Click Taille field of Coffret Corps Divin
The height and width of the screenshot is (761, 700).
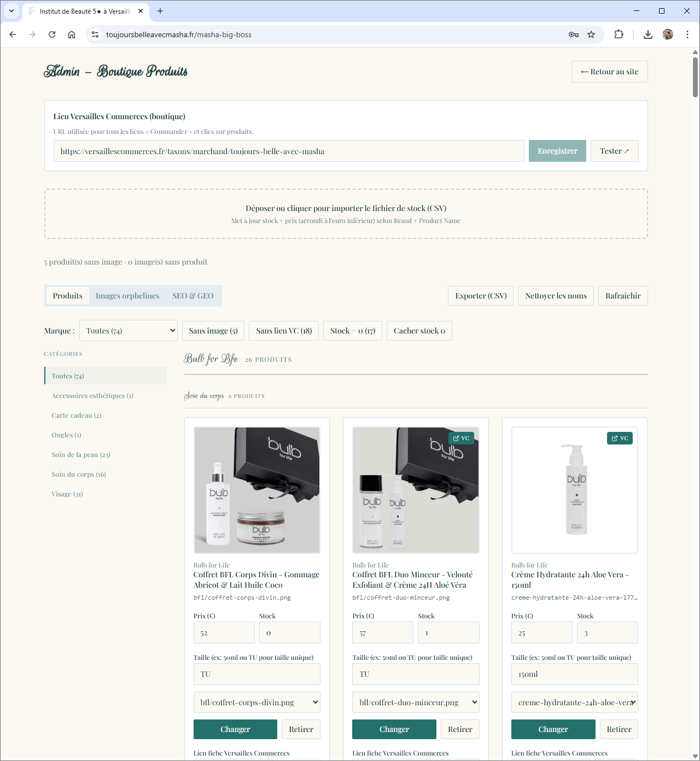click(257, 674)
